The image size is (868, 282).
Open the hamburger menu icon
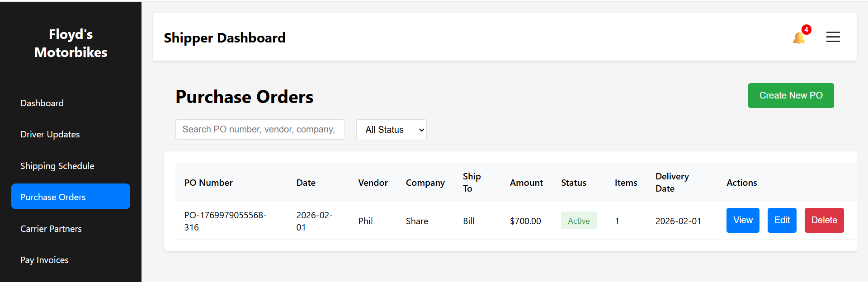pos(833,37)
